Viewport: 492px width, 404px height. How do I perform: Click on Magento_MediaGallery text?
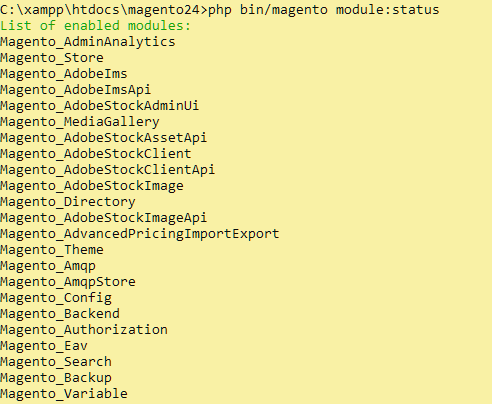80,122
